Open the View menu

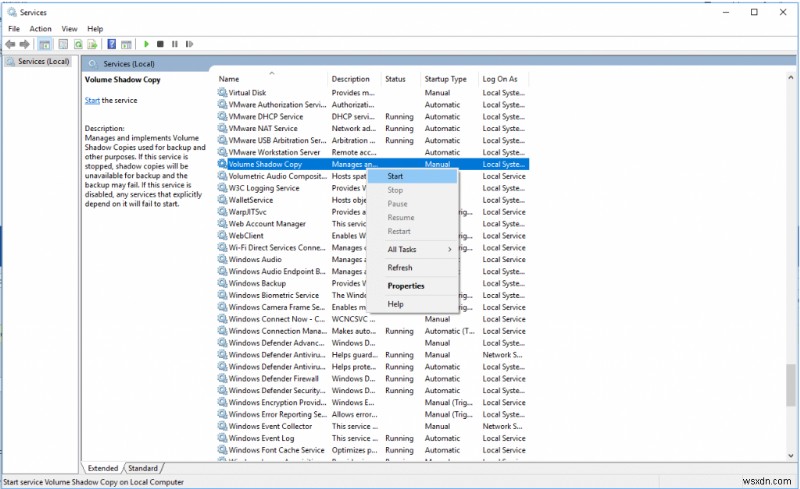tap(69, 29)
